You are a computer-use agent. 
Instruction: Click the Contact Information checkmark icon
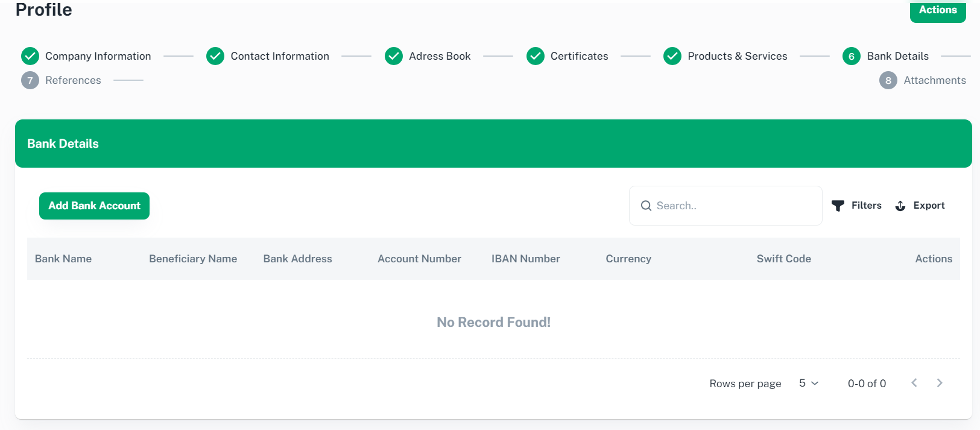[215, 56]
